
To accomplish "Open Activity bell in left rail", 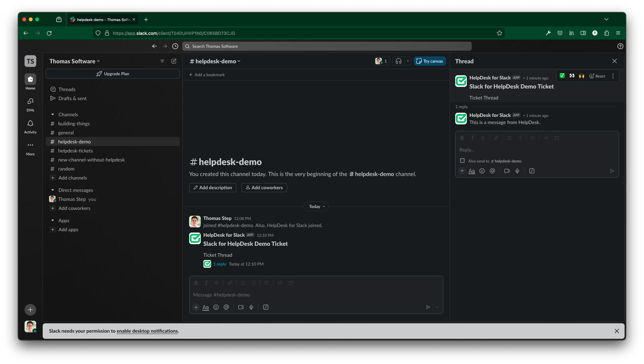I will coord(30,126).
